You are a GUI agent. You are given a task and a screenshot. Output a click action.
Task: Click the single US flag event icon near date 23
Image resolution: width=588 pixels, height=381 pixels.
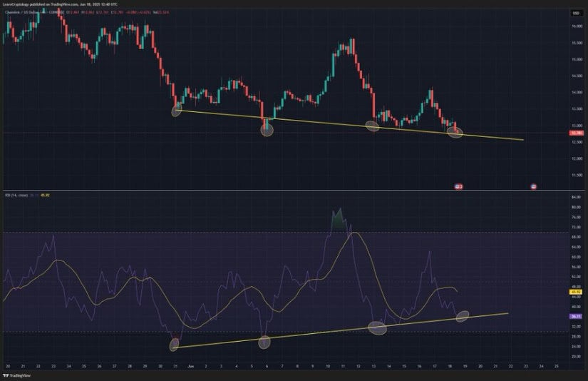(534, 186)
